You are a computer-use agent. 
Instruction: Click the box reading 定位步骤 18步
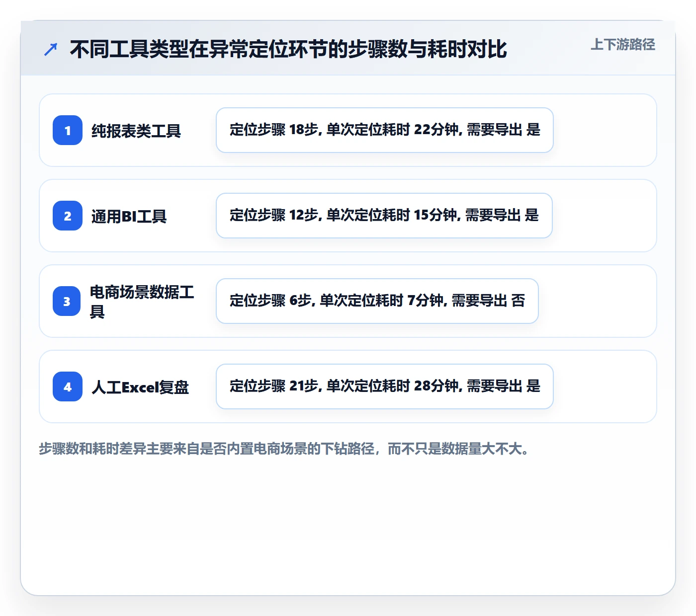coord(385,130)
